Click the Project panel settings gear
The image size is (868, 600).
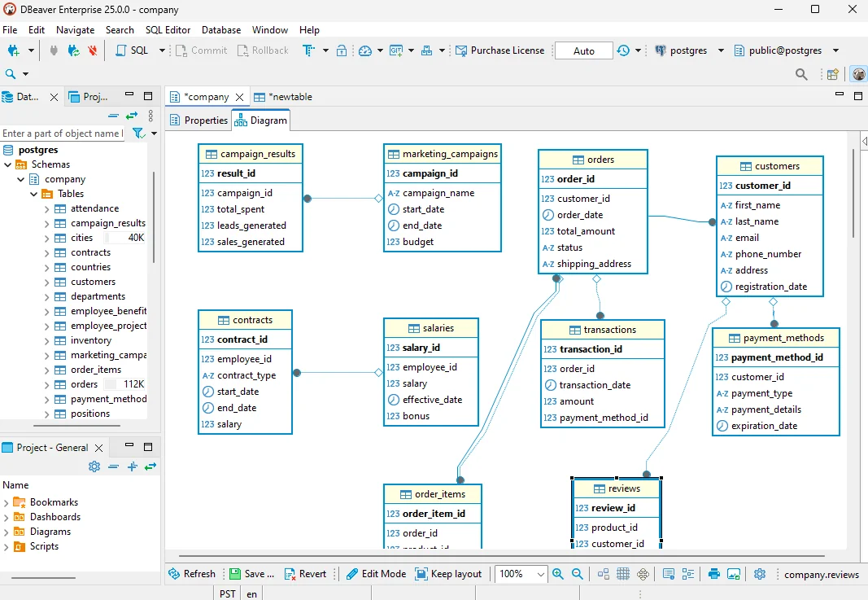click(x=94, y=466)
